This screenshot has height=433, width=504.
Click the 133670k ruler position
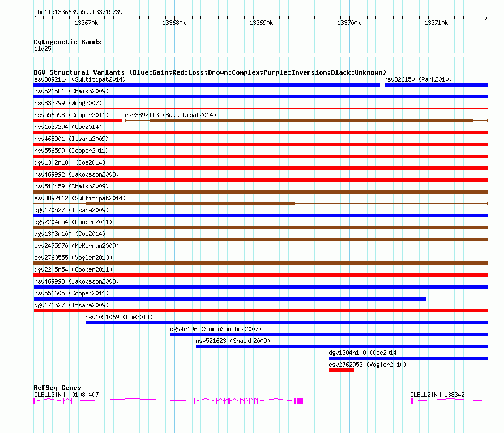(86, 23)
